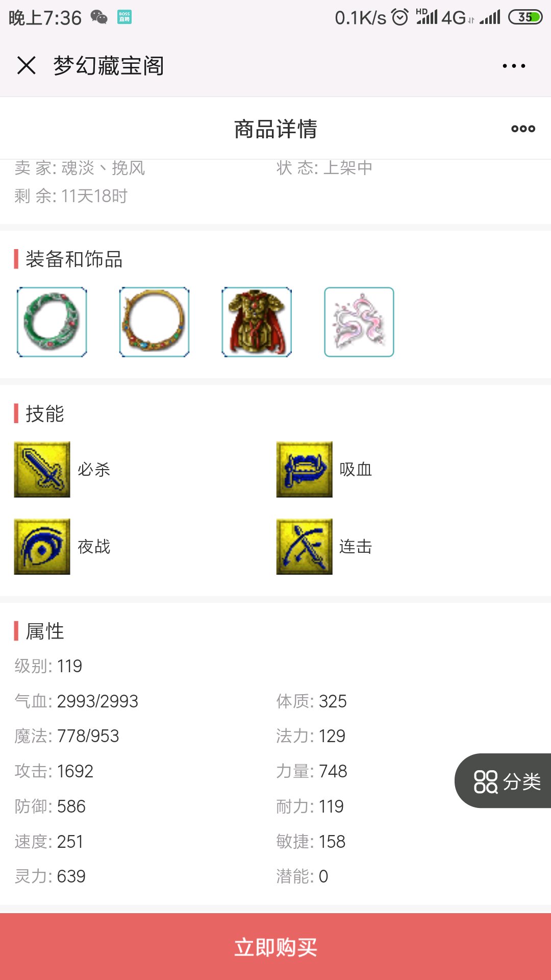551x980 pixels.
Task: Tap the 必杀 skill name label
Action: pos(94,470)
